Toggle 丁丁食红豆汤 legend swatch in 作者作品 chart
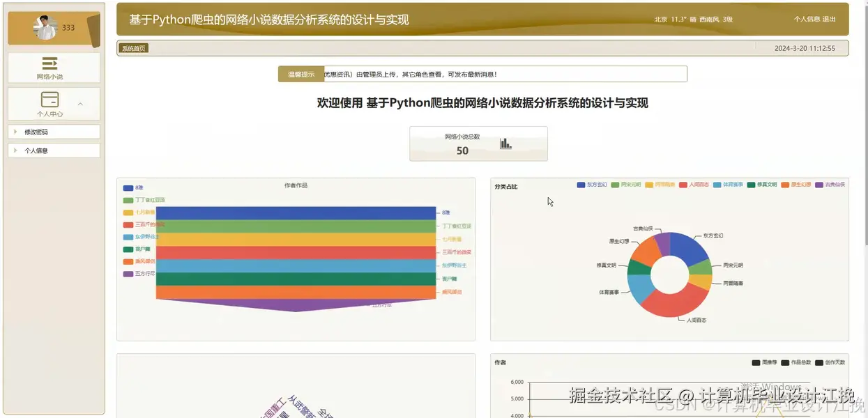 click(128, 200)
